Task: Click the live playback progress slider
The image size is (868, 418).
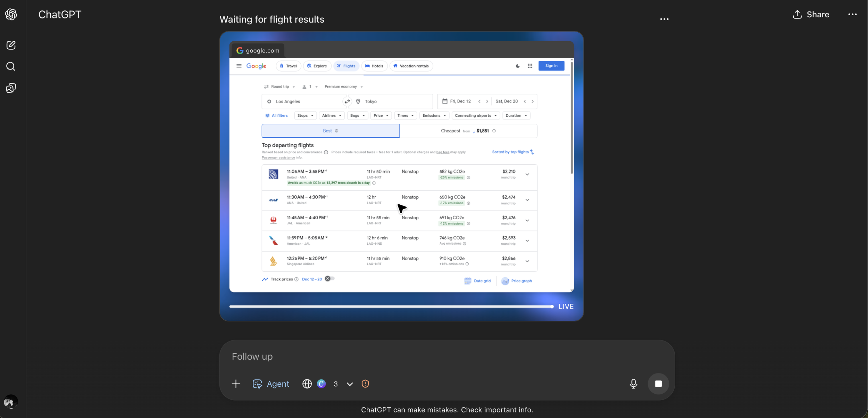Action: [390, 306]
